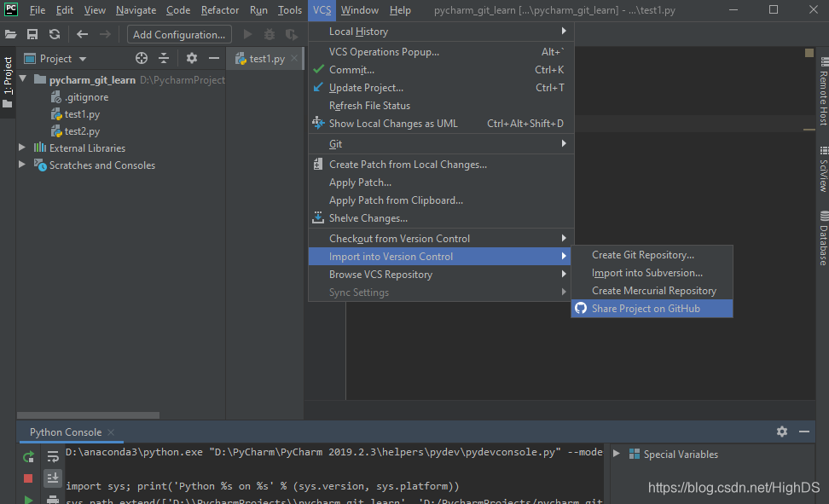
Task: Collapse the pycharm_git_learn root folder
Action: [23, 78]
